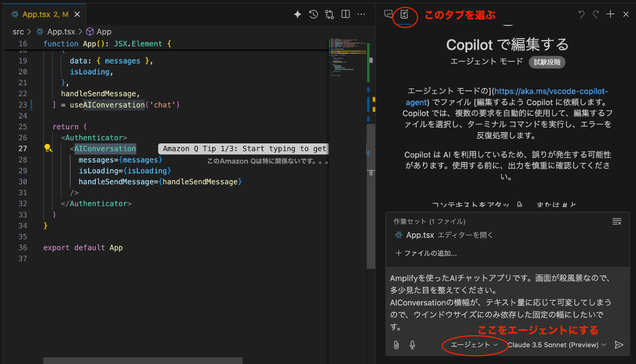The width and height of the screenshot is (636, 364).
Task: Open the aka.ms vscode-copilot-agent link
Action: pos(507,96)
